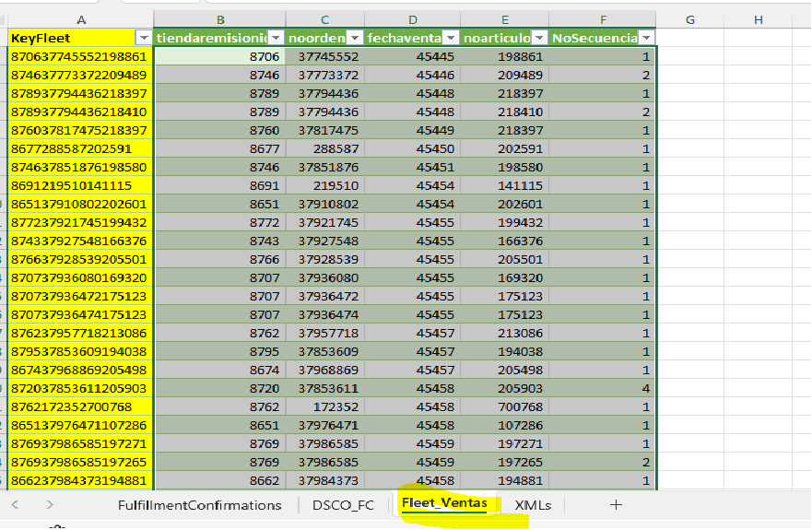Image resolution: width=812 pixels, height=530 pixels.
Task: Select column H header
Action: click(x=759, y=19)
